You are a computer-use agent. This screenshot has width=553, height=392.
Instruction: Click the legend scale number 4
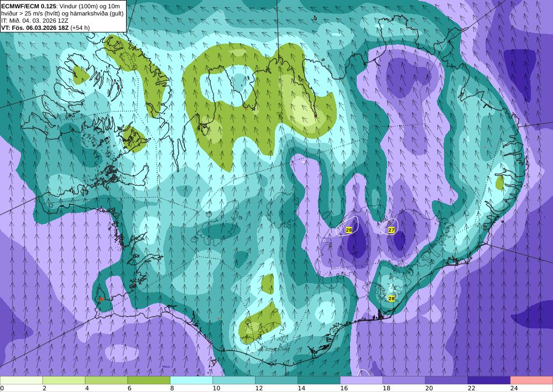point(87,388)
